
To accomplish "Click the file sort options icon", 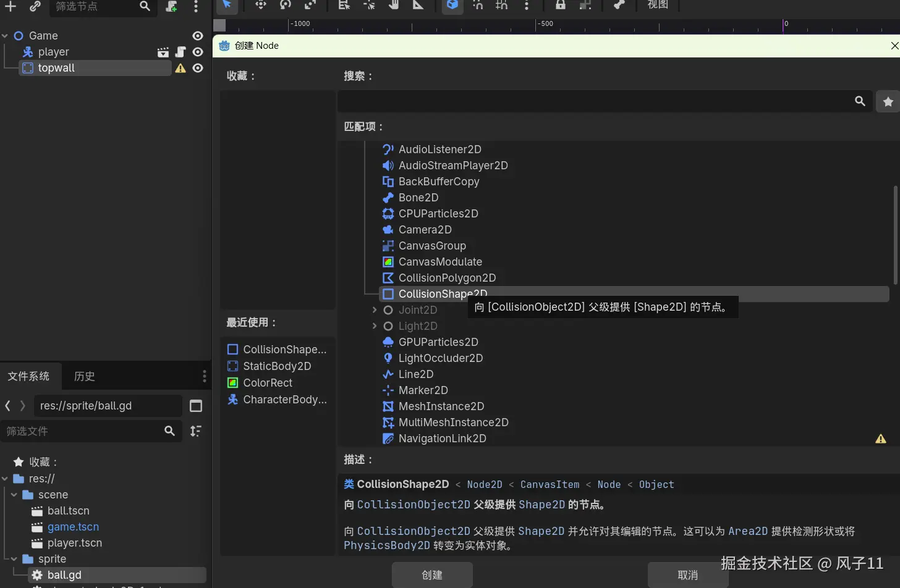I will (196, 431).
